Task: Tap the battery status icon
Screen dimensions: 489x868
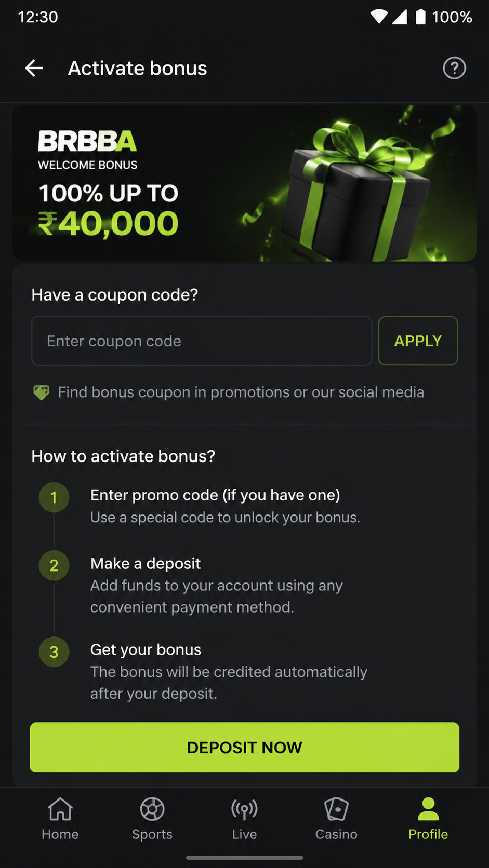Action: pyautogui.click(x=420, y=17)
